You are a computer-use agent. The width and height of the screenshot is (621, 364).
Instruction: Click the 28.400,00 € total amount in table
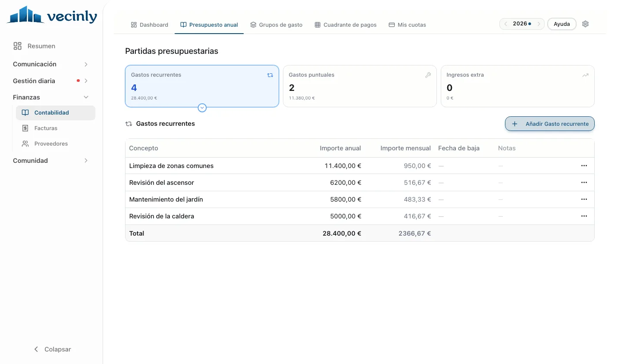[342, 233]
